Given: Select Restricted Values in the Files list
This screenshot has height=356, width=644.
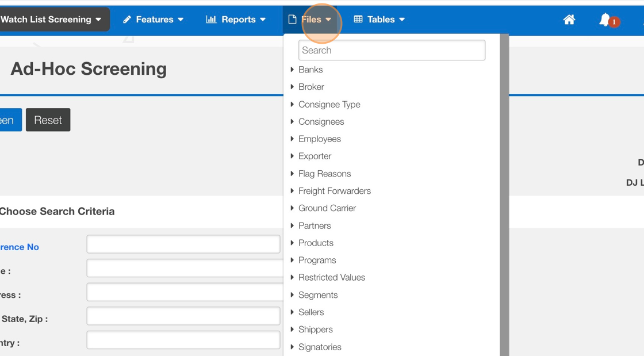Looking at the screenshot, I should point(332,278).
